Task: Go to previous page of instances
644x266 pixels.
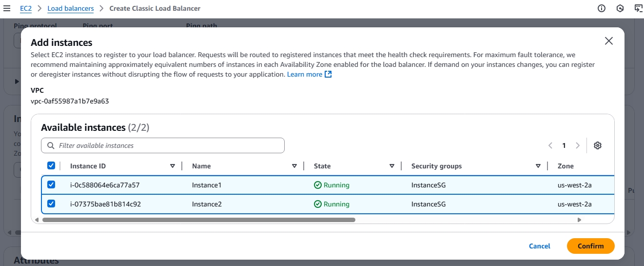Action: point(550,145)
